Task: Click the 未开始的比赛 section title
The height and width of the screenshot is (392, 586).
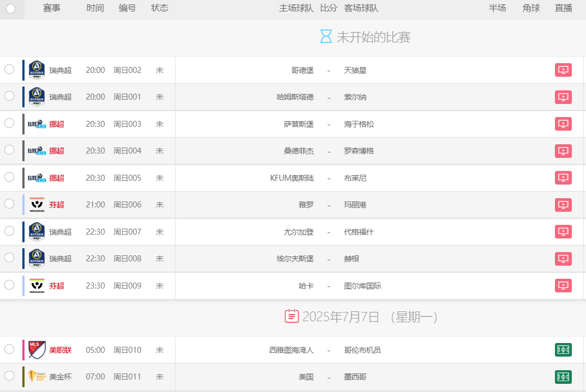Action: click(x=373, y=37)
